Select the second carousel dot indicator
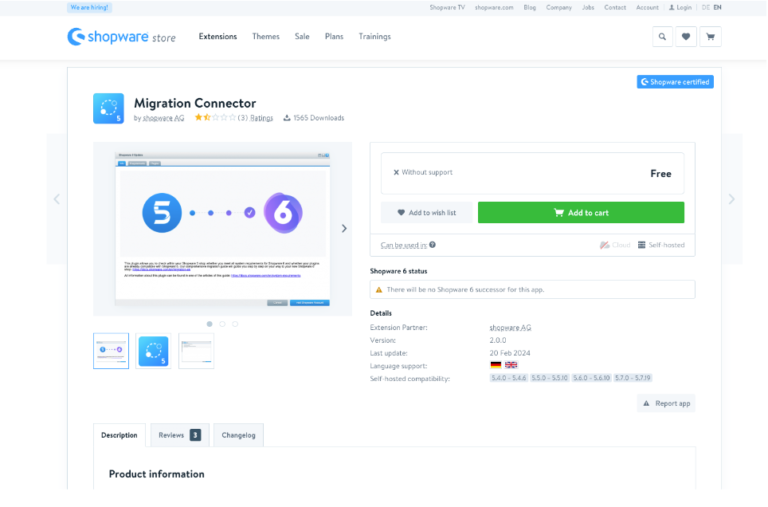Screen dimensions: 768x507 point(222,324)
